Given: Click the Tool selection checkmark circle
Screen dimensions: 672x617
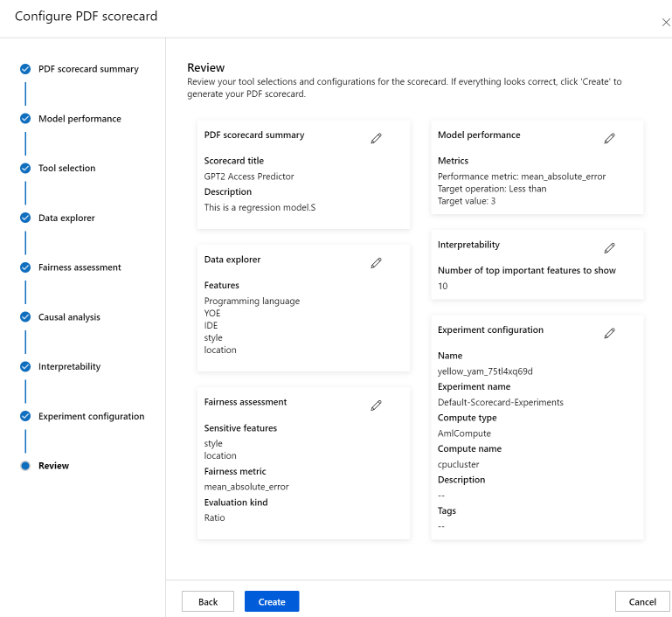Looking at the screenshot, I should click(25, 169).
